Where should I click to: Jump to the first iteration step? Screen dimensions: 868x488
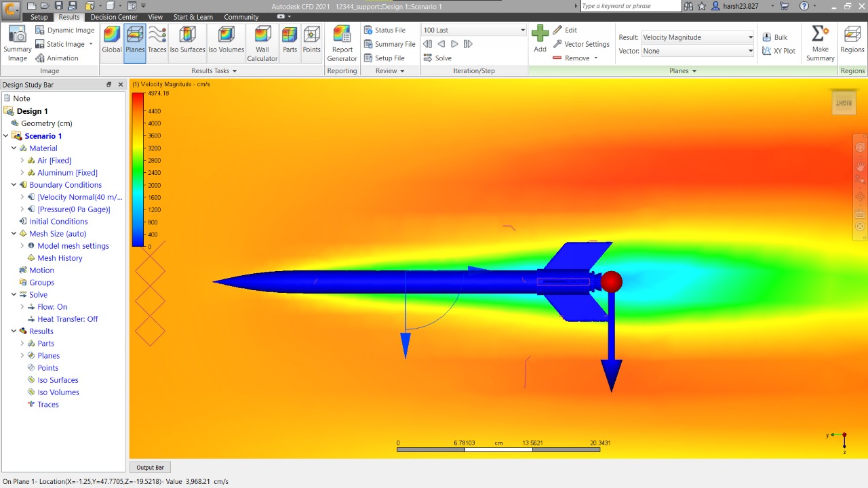(427, 44)
